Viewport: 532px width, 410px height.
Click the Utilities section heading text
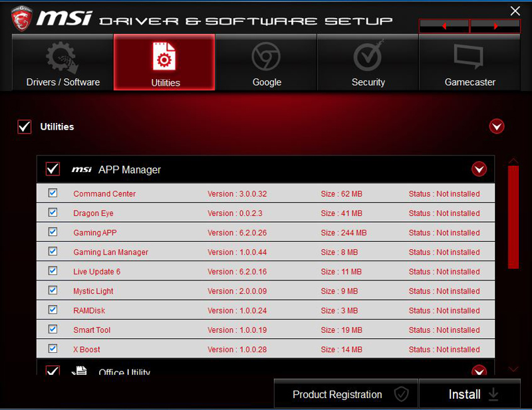[57, 126]
